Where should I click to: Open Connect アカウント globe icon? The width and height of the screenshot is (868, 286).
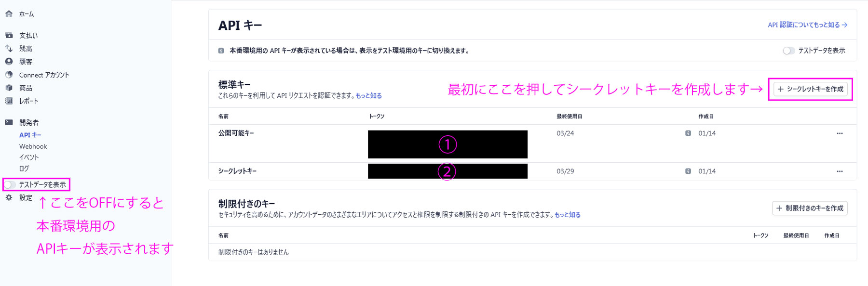click(9, 75)
